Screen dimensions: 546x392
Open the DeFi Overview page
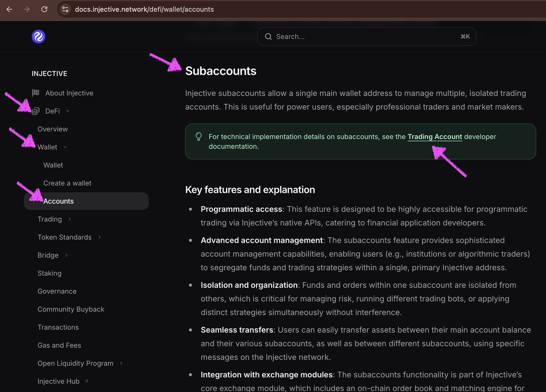click(53, 129)
